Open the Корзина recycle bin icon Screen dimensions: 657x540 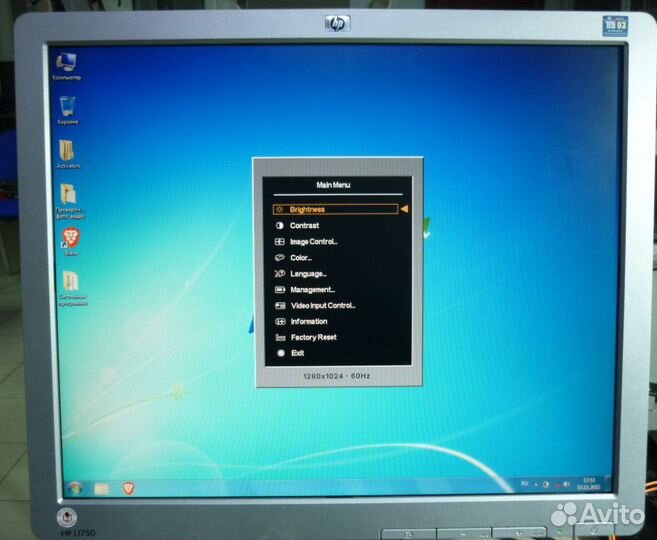tap(67, 110)
